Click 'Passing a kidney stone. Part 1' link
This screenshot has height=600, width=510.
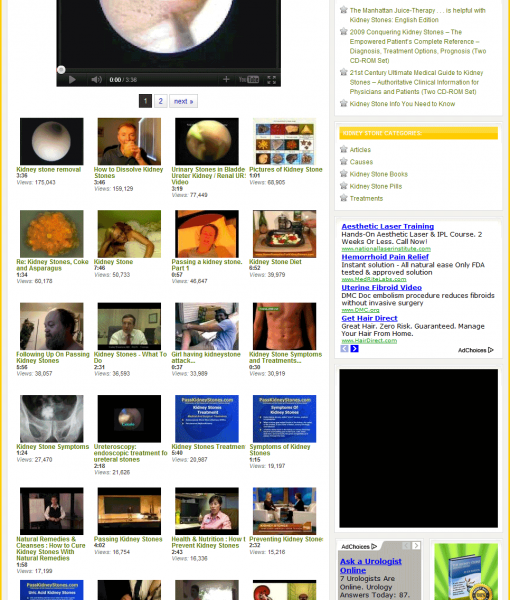(207, 265)
